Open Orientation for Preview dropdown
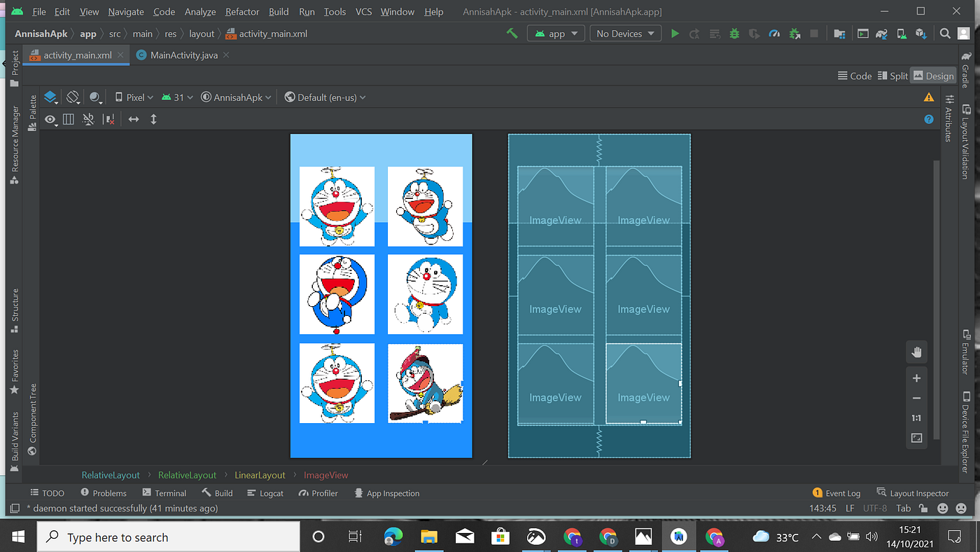Screen dimensions: 980x552 73,97
